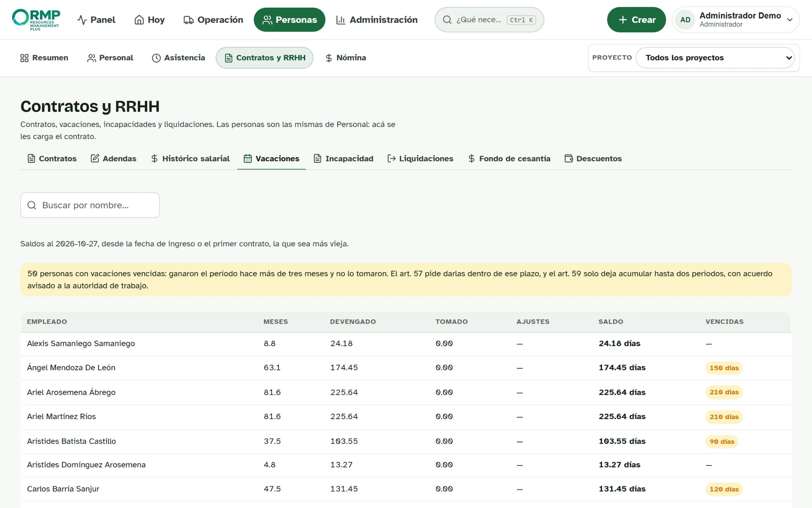The height and width of the screenshot is (508, 812).
Task: Open Administración chart icon
Action: point(341,20)
